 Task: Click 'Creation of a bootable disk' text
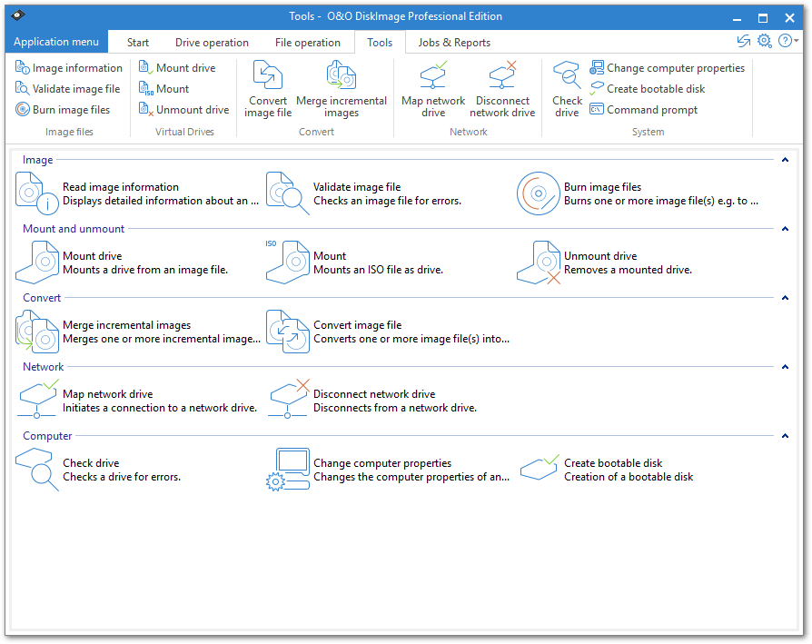tap(629, 477)
